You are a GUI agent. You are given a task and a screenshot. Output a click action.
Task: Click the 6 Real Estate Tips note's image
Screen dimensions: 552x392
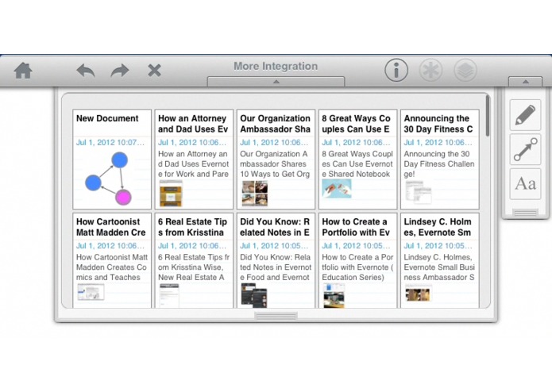(x=169, y=296)
